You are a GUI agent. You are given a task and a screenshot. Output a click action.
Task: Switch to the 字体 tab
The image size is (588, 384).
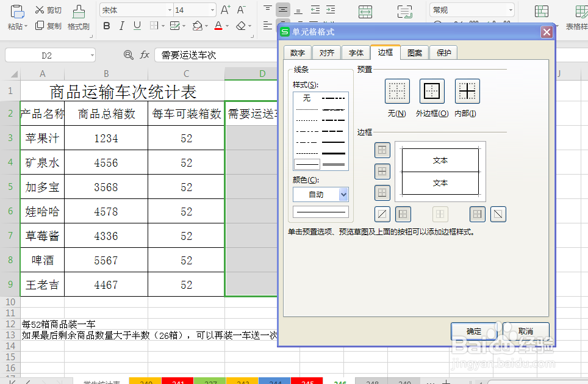(x=356, y=53)
